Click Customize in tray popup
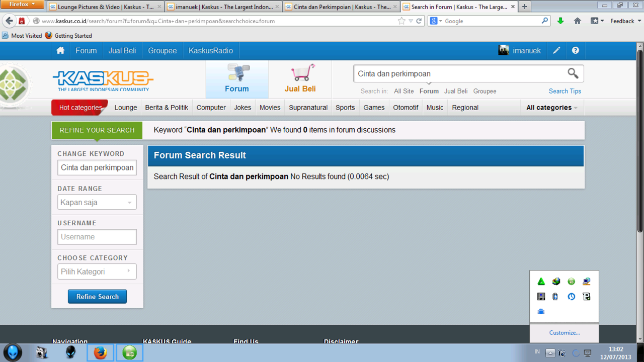 tap(565, 333)
